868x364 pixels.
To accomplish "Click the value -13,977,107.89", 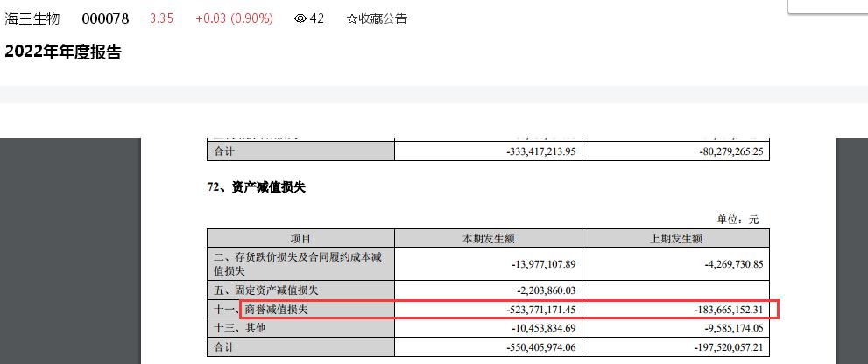I will [x=544, y=264].
